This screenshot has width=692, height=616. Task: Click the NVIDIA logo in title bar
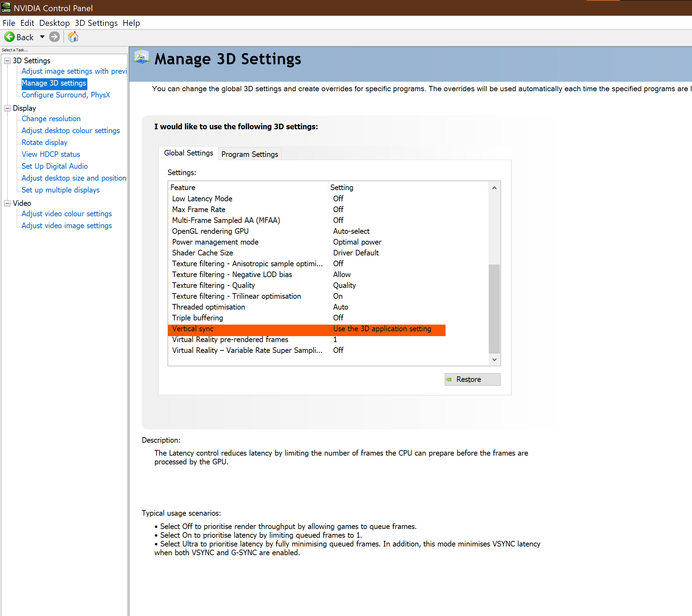6,7
